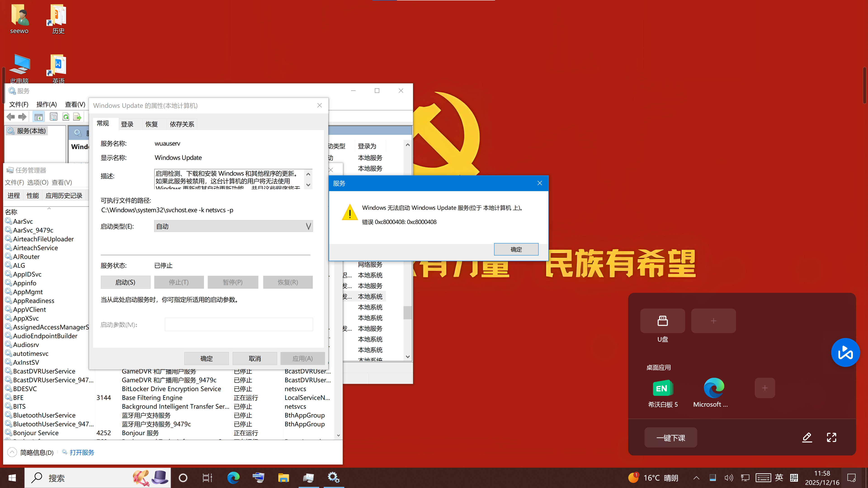The image size is (868, 488).
Task: Switch to the 恢复 tab
Action: 151,124
